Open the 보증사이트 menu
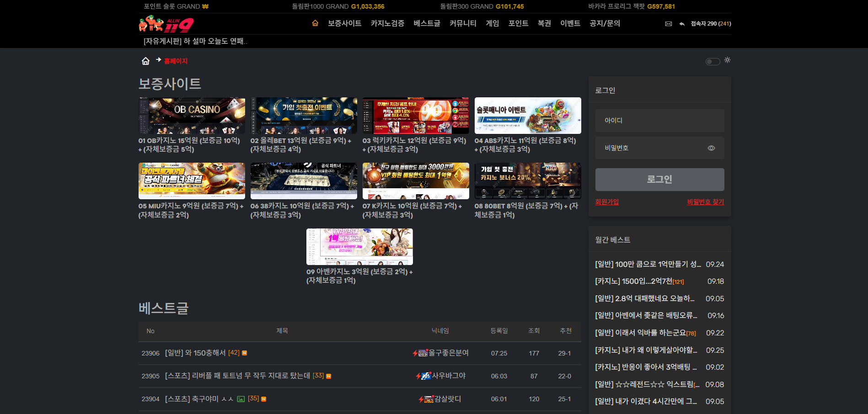The image size is (868, 414). (344, 23)
